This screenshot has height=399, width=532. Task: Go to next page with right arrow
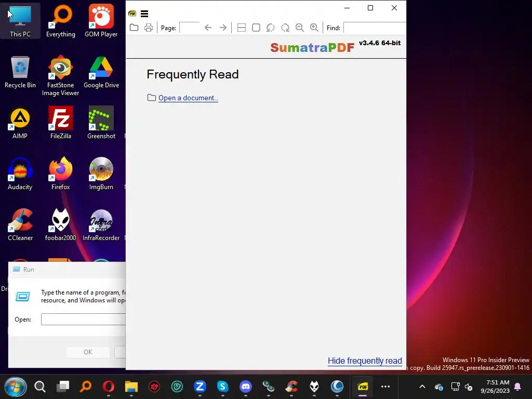point(223,28)
